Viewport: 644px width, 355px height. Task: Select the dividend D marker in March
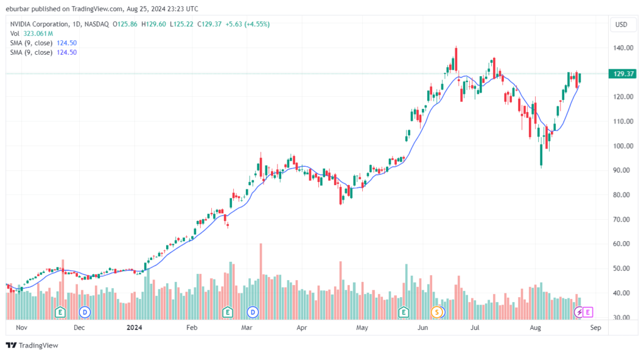point(253,312)
